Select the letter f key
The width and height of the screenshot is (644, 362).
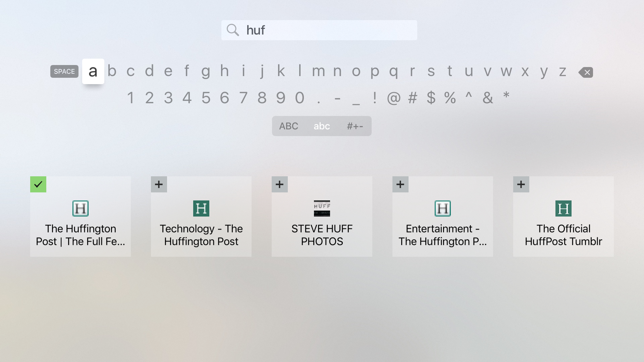point(187,71)
